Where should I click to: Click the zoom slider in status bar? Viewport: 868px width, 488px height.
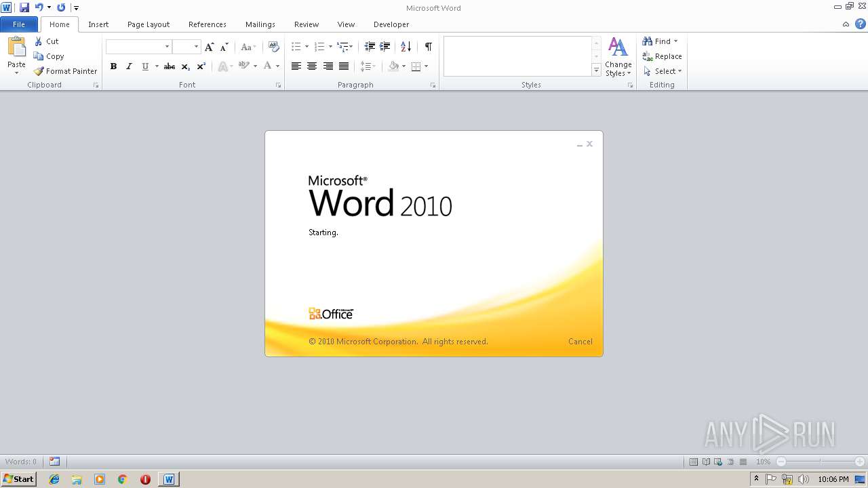[x=821, y=462]
